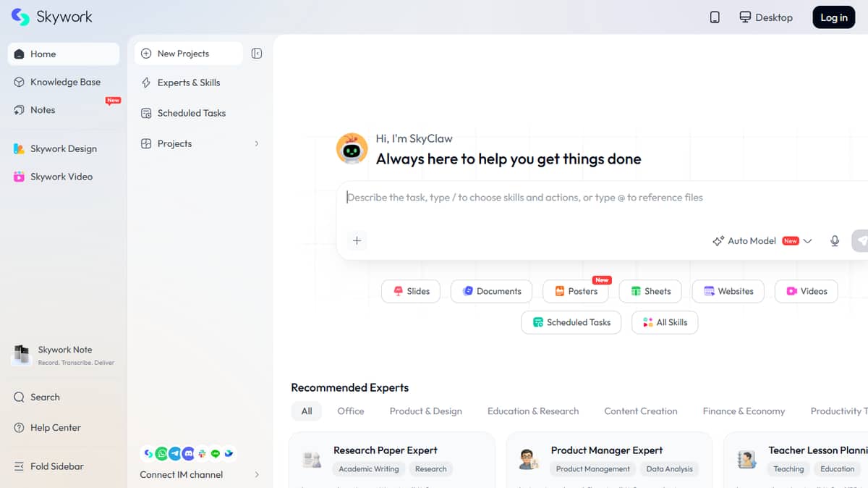
Task: Click the plus attachment button
Action: click(x=357, y=241)
